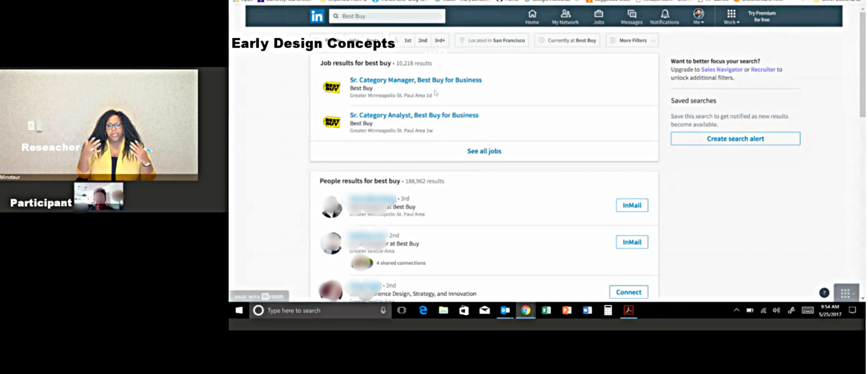The width and height of the screenshot is (868, 374).
Task: Open Sr. Category Manager job listing
Action: [x=416, y=80]
